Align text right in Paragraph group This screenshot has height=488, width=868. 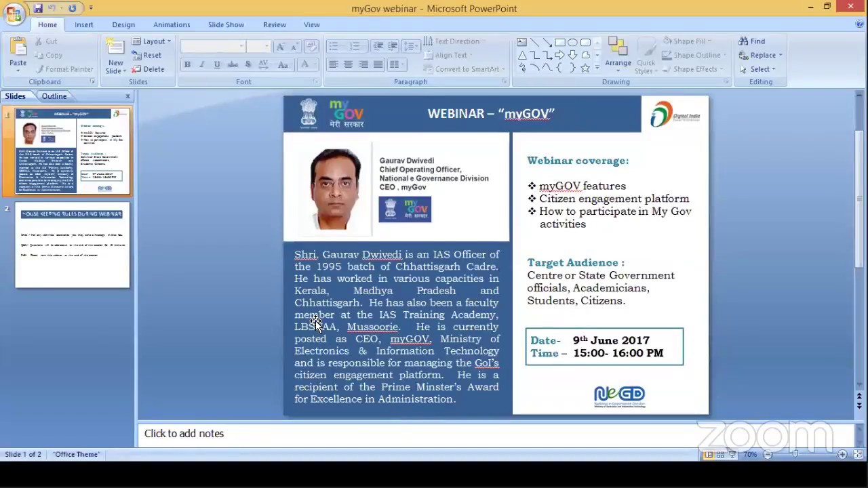tap(363, 64)
